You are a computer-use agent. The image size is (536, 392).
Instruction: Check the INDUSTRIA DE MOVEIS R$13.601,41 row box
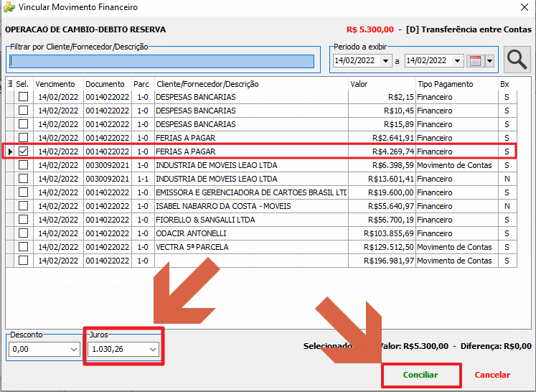pos(23,179)
